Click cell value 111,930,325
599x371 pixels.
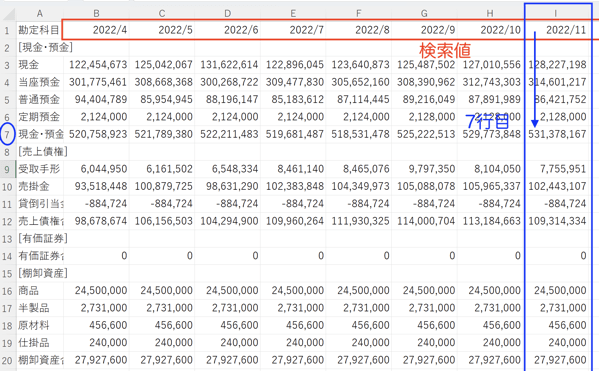click(x=359, y=221)
